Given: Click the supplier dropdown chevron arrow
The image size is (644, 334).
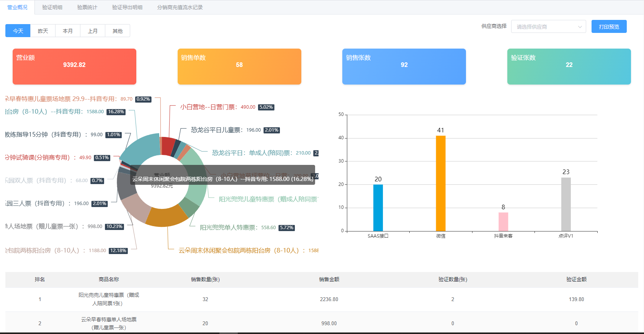Looking at the screenshot, I should point(580,27).
